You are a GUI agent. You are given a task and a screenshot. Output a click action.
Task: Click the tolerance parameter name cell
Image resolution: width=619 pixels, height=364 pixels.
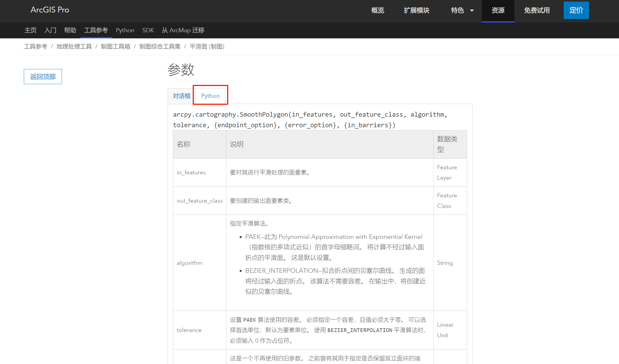[x=200, y=330]
